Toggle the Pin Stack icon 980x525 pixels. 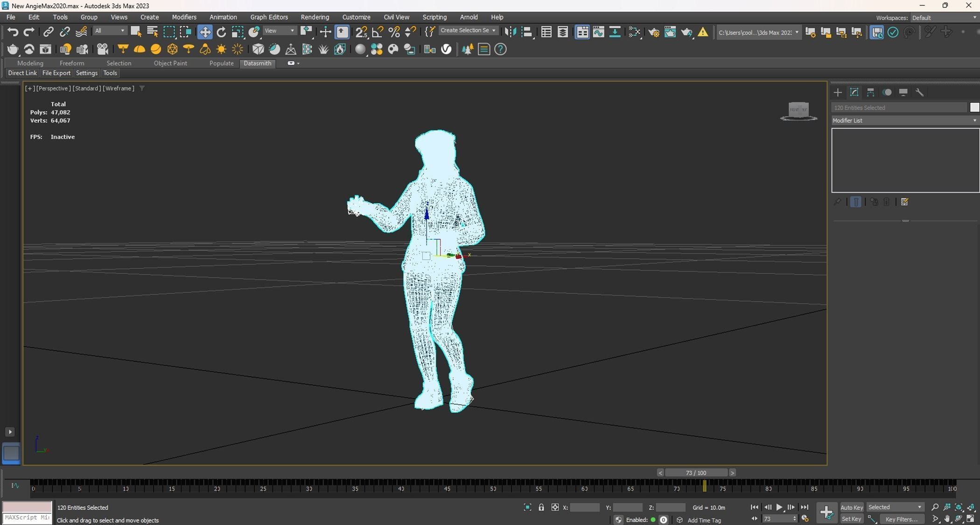[837, 202]
